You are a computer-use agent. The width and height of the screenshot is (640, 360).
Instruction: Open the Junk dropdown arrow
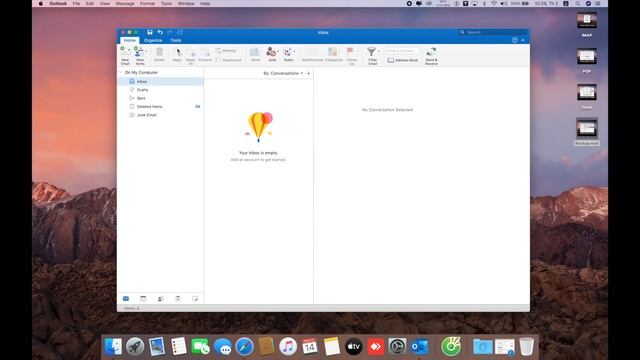pos(278,51)
